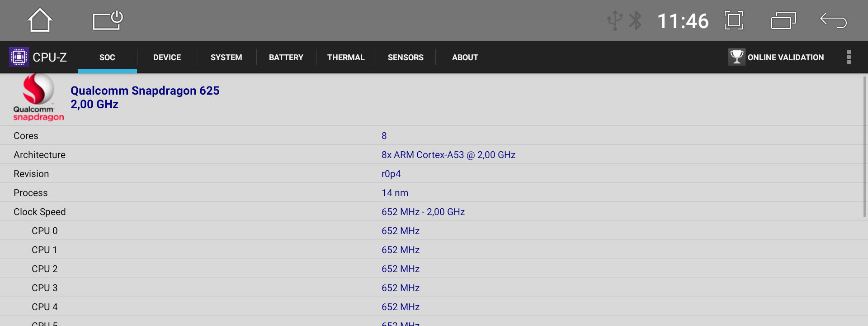Viewport: 868px width, 326px height.
Task: Select the Cores value 8
Action: tap(384, 136)
